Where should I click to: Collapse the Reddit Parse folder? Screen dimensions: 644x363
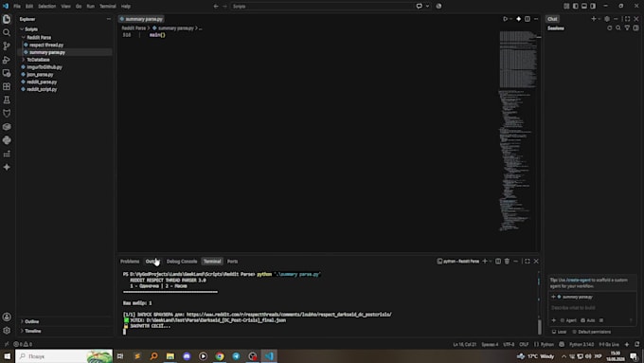pos(24,37)
